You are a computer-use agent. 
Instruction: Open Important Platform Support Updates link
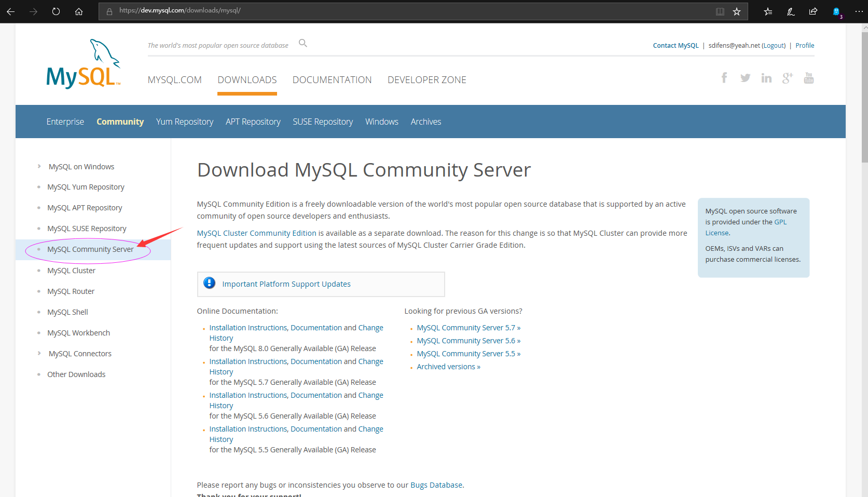(x=286, y=284)
